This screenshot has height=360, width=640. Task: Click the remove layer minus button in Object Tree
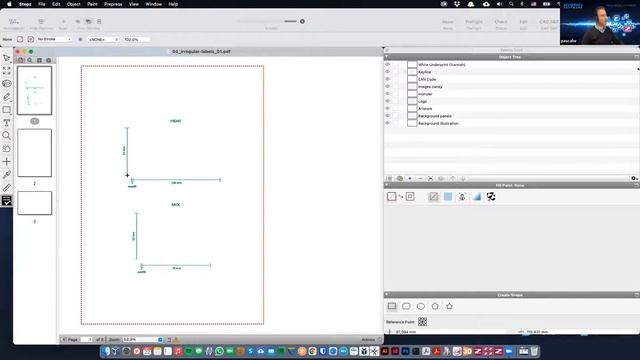click(420, 178)
